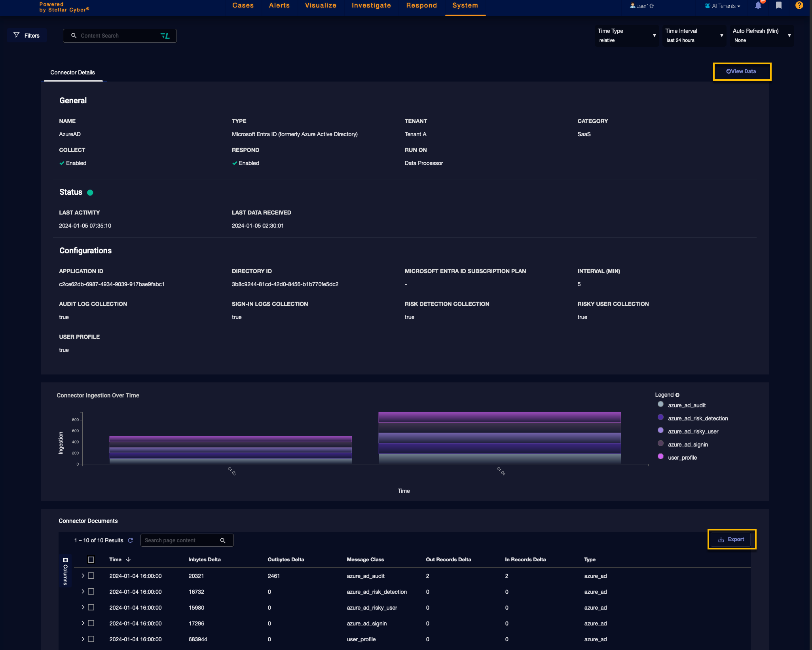Screen dimensions: 812x650
Task: Click the help question mark icon
Action: pyautogui.click(x=799, y=6)
